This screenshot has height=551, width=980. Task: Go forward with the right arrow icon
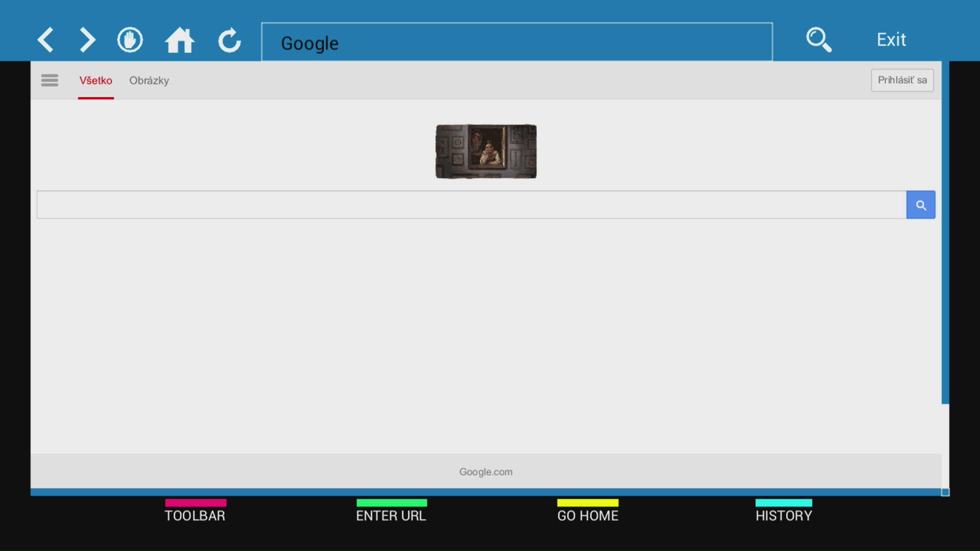[x=87, y=40]
